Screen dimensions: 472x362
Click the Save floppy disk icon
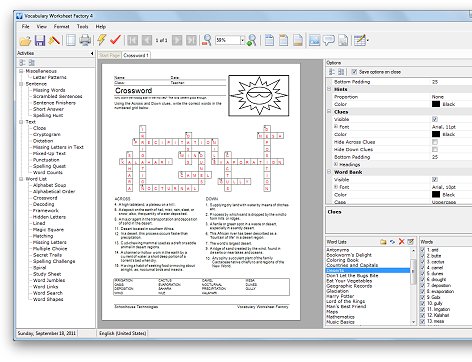(x=40, y=40)
